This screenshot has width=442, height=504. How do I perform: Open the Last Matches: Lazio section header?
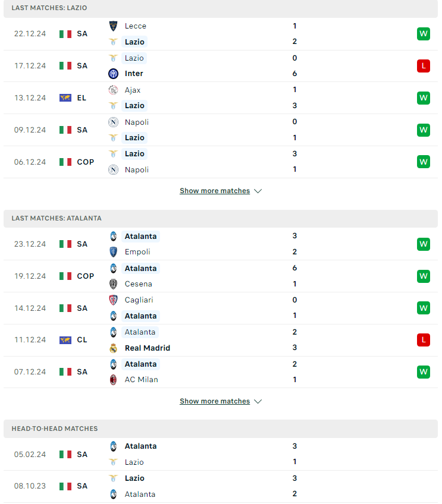tap(221, 9)
